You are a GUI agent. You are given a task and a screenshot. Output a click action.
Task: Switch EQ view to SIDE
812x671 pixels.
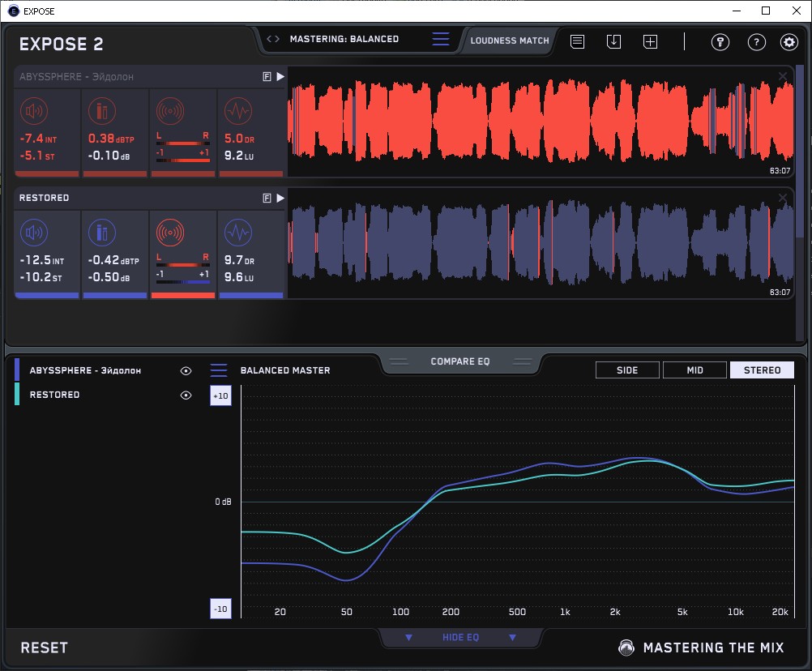(x=627, y=370)
